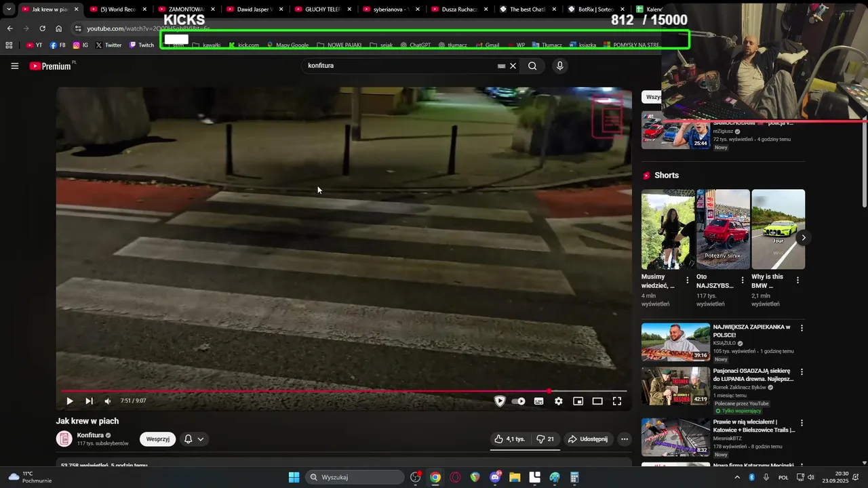Open options for 'Oto NAJSZYBS...' short

pyautogui.click(x=742, y=280)
